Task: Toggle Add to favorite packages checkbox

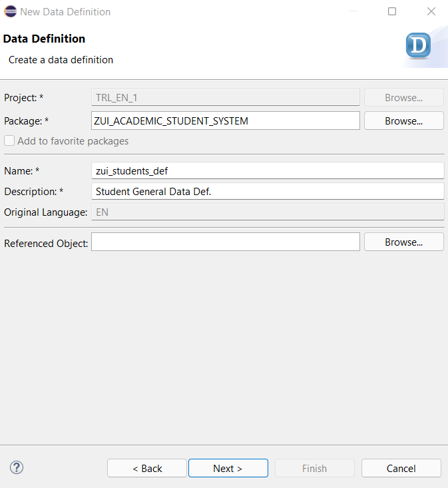Action: 9,140
